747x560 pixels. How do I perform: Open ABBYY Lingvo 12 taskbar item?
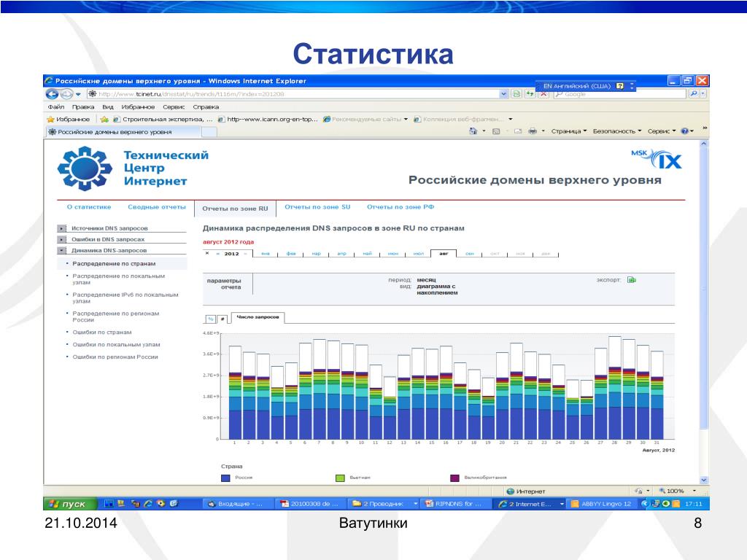[602, 504]
